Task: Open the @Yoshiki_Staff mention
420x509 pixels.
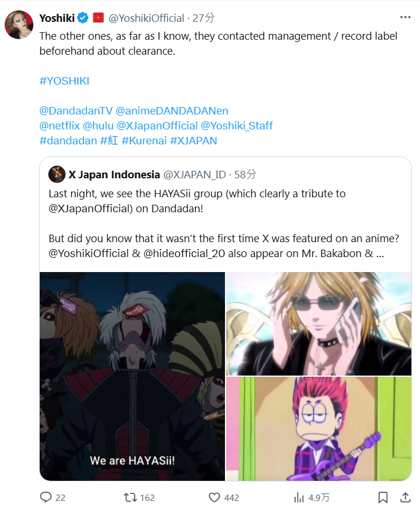Action: [236, 125]
